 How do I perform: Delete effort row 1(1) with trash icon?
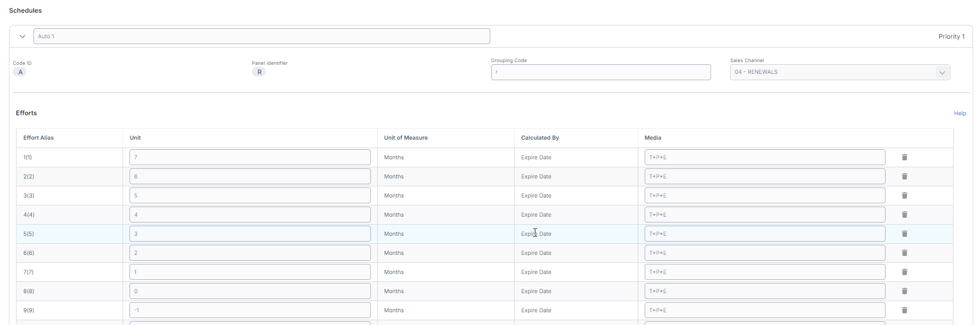point(905,157)
